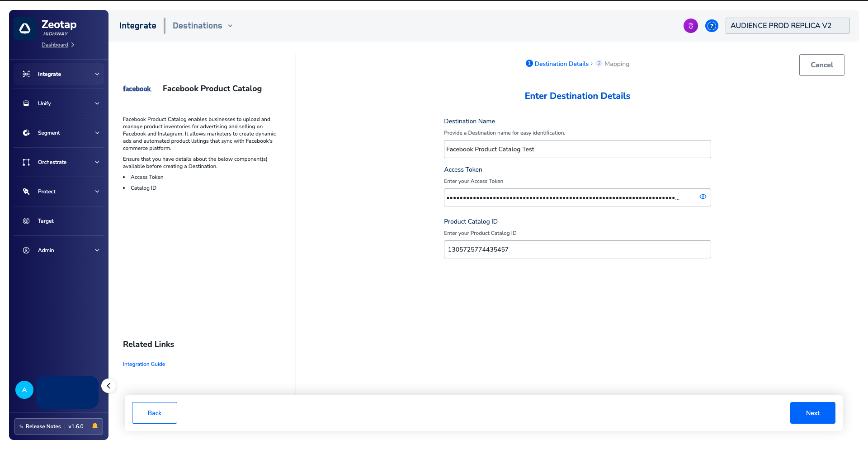Click the Cancel button

821,65
